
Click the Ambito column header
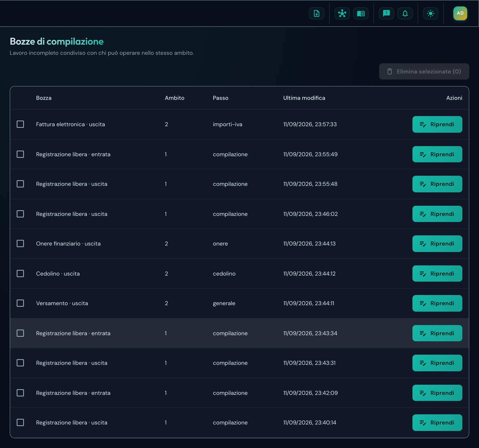pyautogui.click(x=174, y=98)
